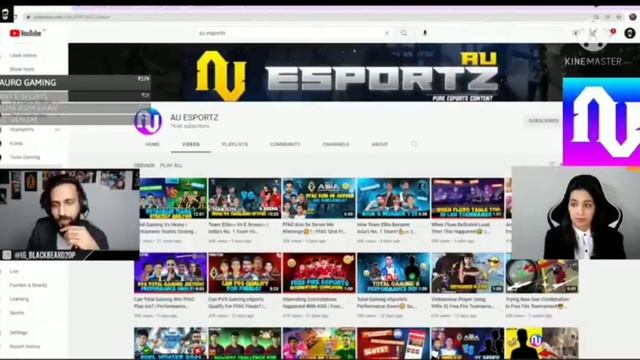Open Report history in sidebar

(x=25, y=347)
